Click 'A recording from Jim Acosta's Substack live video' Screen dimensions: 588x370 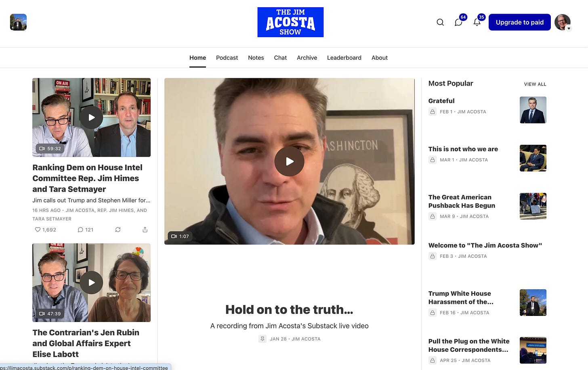[x=289, y=326]
